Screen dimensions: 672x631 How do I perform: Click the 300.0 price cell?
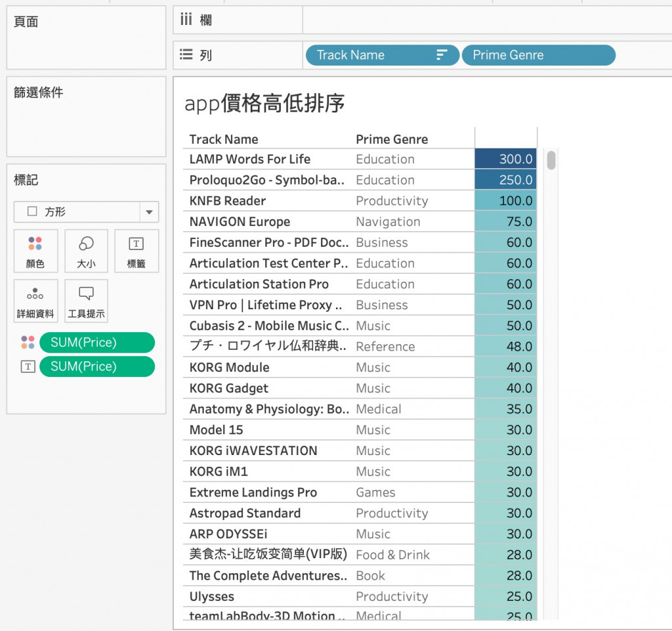point(506,159)
